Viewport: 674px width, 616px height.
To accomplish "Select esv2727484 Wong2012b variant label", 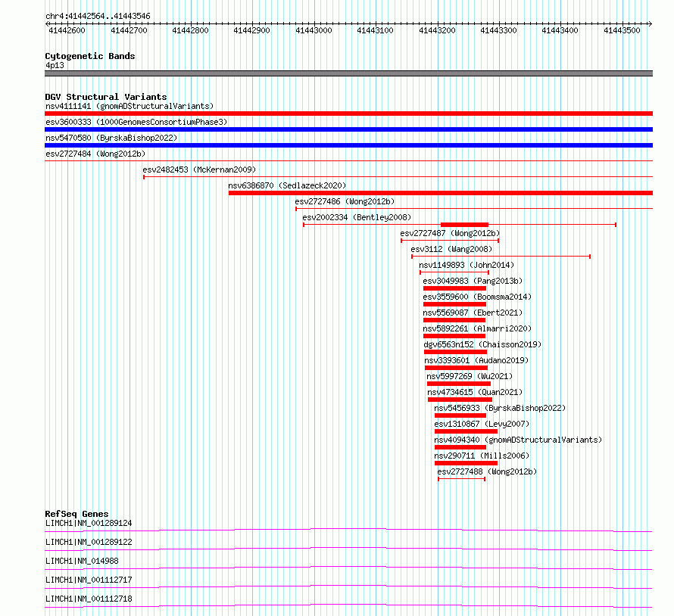I will pyautogui.click(x=95, y=154).
